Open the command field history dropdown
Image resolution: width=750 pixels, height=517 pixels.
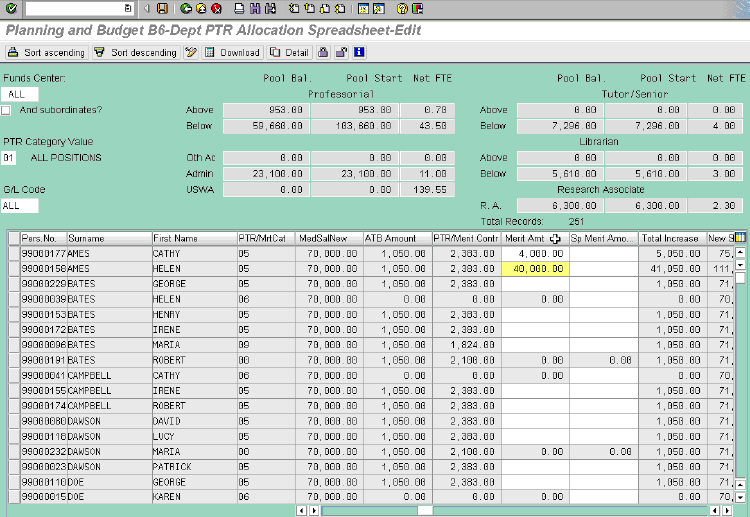[128, 8]
